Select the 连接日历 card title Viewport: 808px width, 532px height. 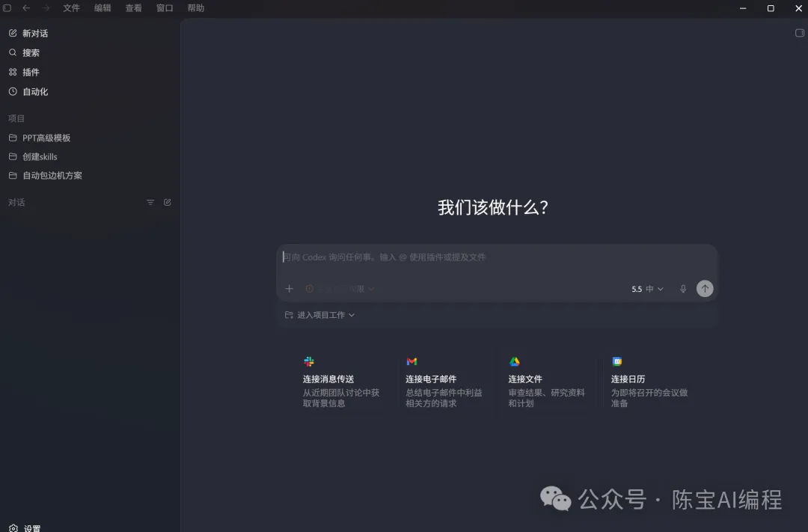[628, 379]
